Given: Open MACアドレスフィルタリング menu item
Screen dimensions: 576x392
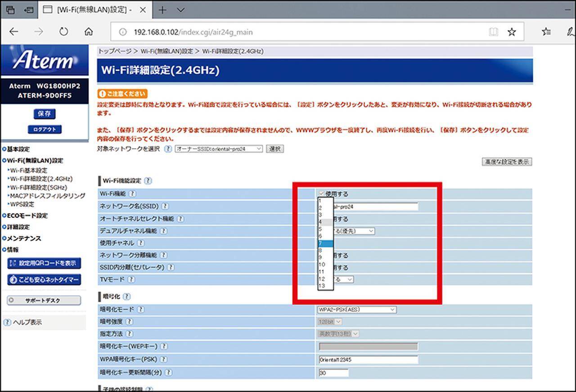Looking at the screenshot, I should pyautogui.click(x=47, y=196).
